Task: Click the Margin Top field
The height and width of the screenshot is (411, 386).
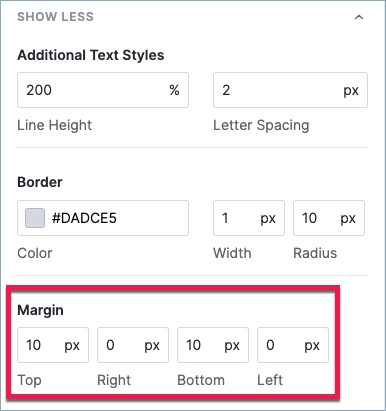Action: (x=53, y=345)
